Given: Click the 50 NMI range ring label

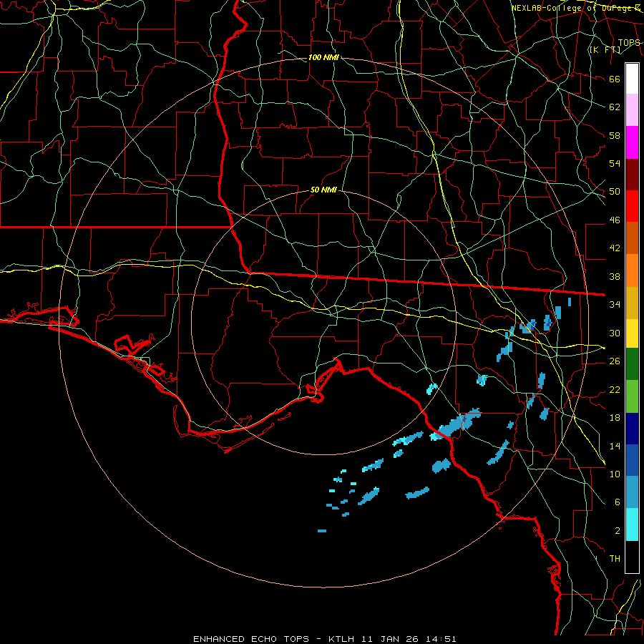Looking at the screenshot, I should [x=323, y=190].
